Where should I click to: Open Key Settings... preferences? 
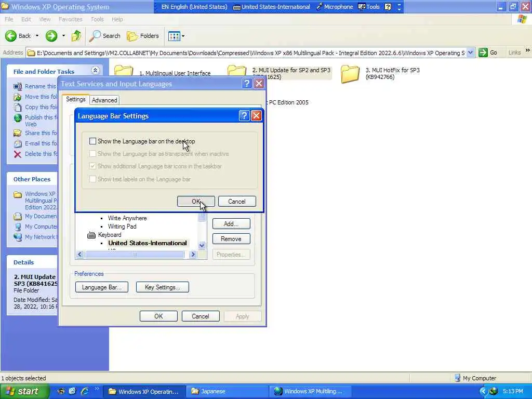pyautogui.click(x=163, y=287)
